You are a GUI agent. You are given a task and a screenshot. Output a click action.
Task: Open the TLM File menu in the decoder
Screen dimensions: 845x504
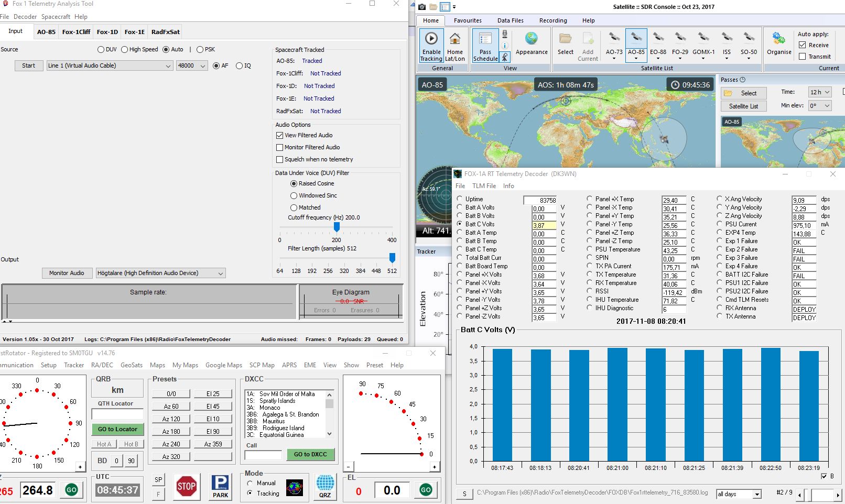483,185
